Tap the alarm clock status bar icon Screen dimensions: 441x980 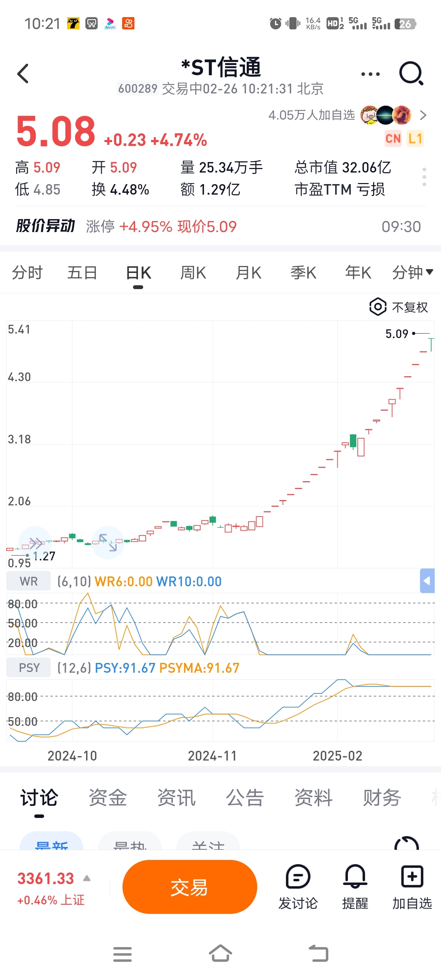tap(275, 23)
